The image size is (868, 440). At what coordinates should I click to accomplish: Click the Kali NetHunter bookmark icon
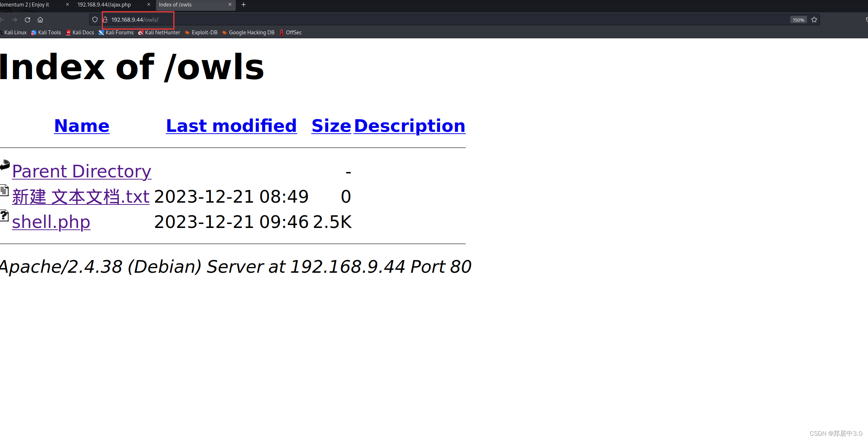coord(140,33)
